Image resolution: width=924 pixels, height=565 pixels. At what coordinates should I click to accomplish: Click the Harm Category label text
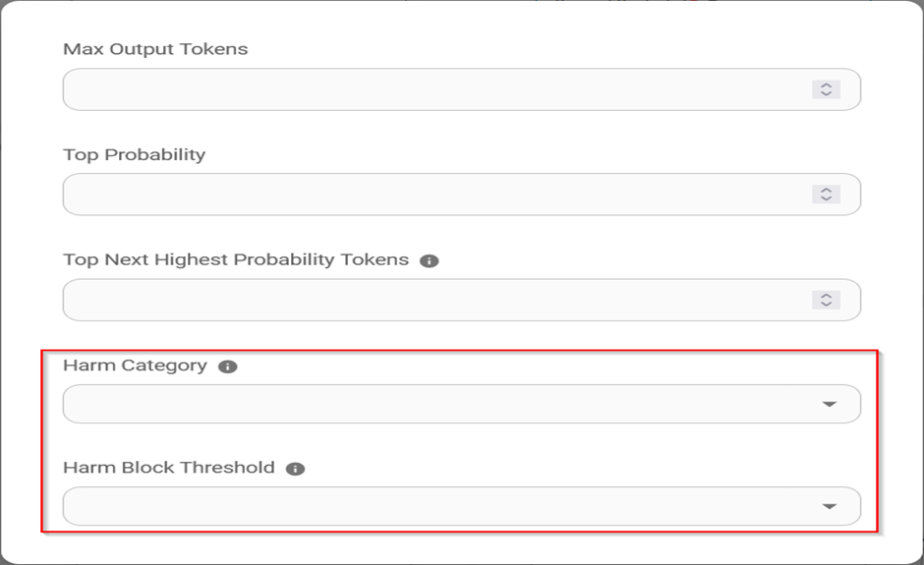pyautogui.click(x=135, y=366)
